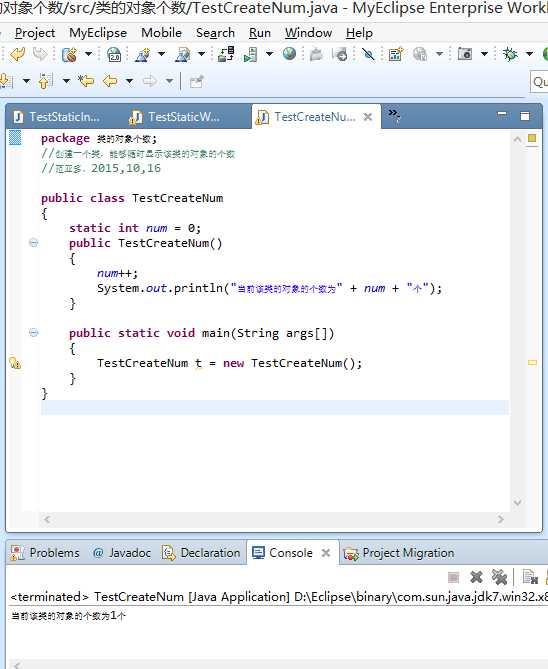Click the MyEclipse new-wizard icon with the star
This screenshot has width=548, height=669.
pyautogui.click(x=70, y=54)
